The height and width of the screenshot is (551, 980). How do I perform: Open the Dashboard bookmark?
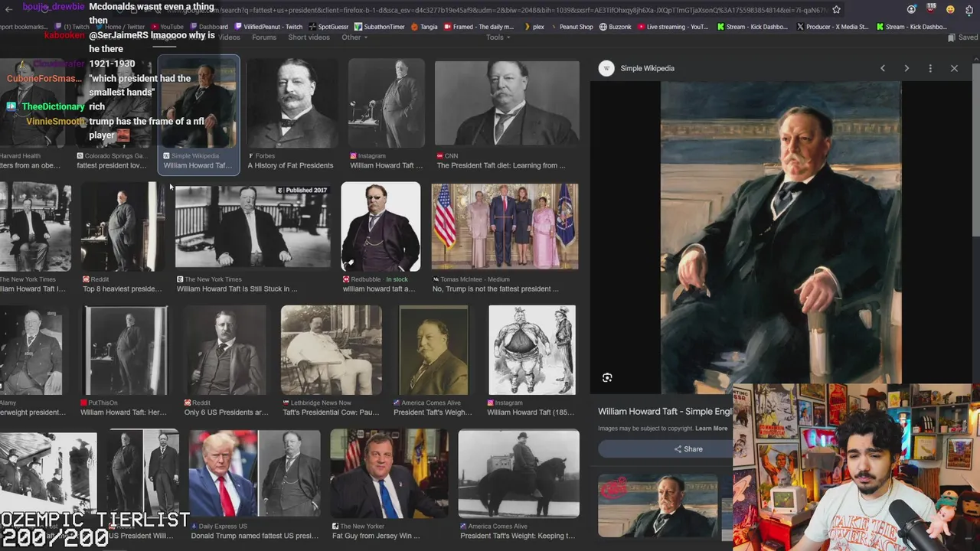point(208,27)
